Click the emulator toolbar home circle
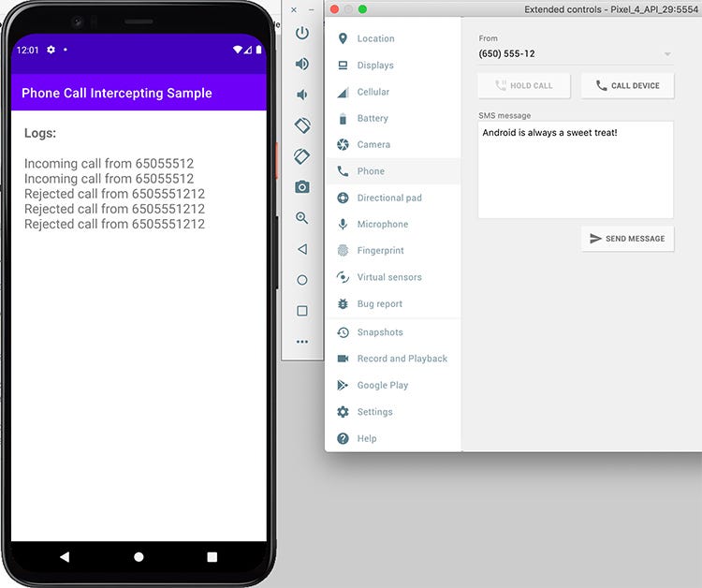This screenshot has width=702, height=588. tap(302, 280)
